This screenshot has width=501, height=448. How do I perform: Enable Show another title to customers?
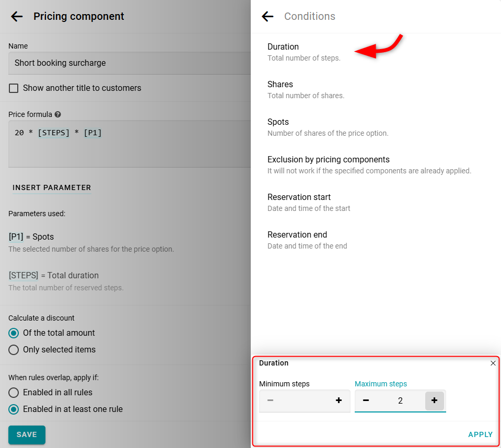coord(14,88)
